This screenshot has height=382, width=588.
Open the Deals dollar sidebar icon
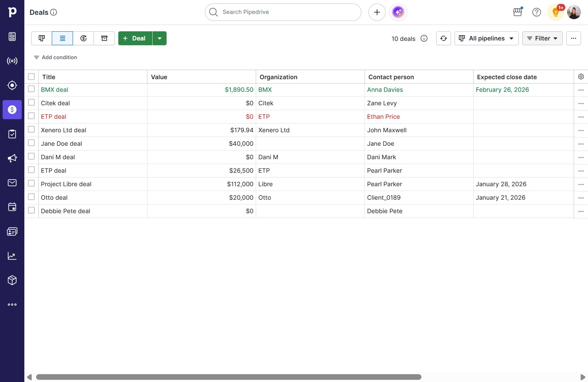pos(12,110)
